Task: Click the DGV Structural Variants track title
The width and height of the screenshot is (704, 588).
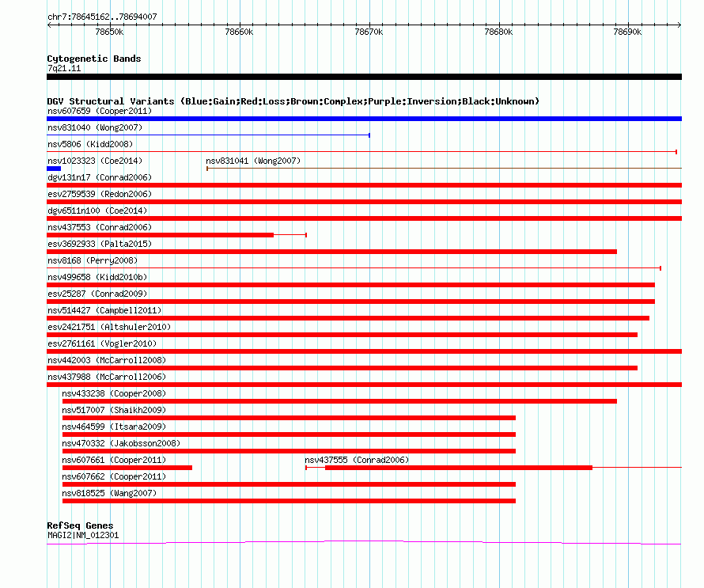Action: click(293, 101)
